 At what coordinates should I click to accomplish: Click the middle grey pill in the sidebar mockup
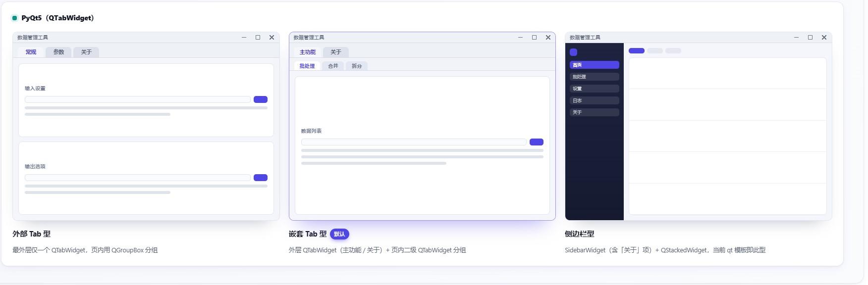click(x=655, y=50)
